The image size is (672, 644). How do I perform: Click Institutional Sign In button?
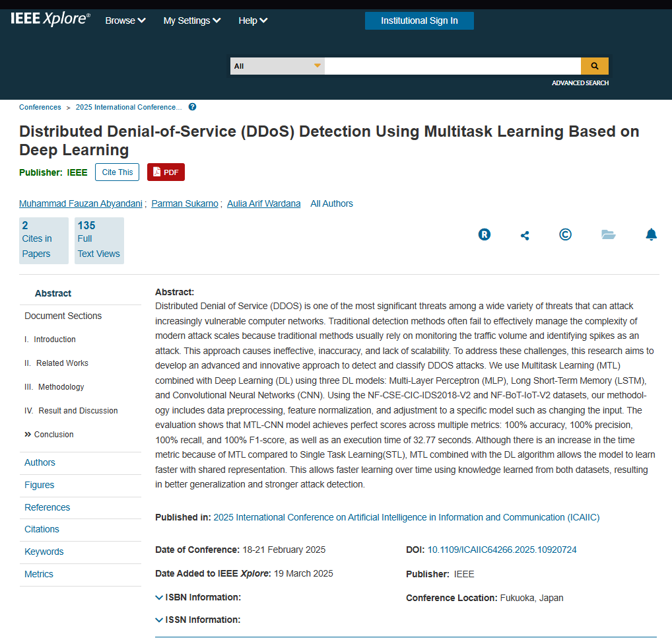click(x=419, y=20)
